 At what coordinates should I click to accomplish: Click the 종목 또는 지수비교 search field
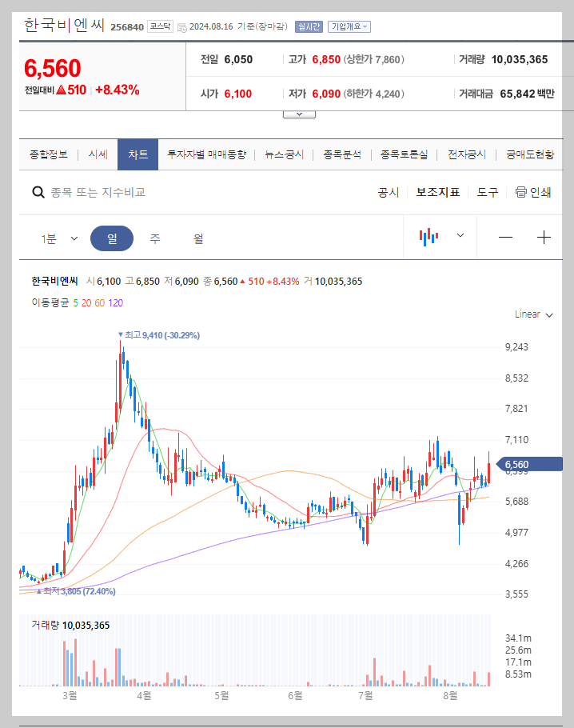point(96,192)
